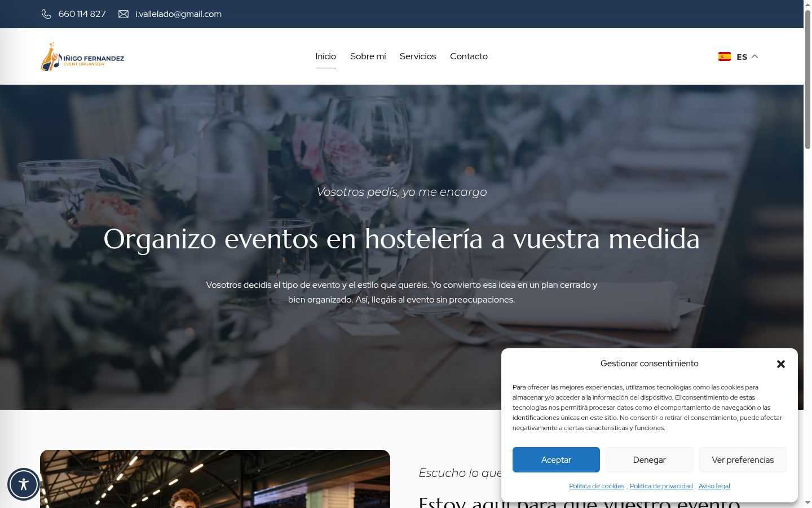Click the Ver preferencias button
Viewport: 812px width, 508px height.
[x=743, y=460]
